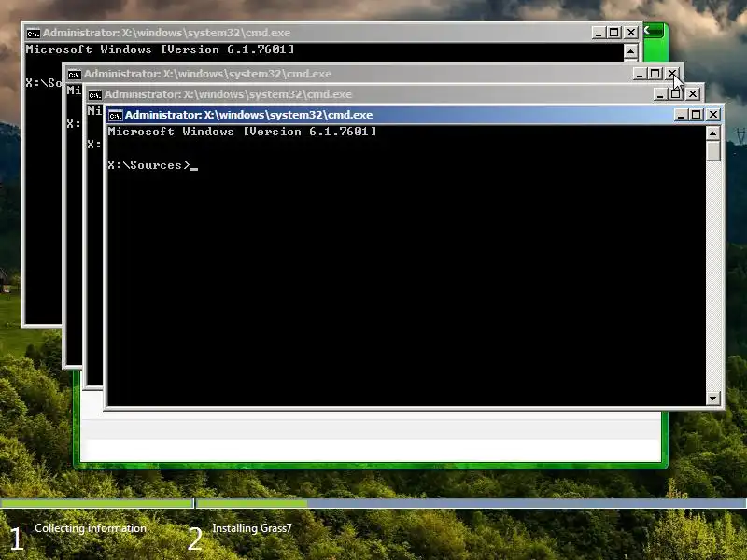
Task: Click the cmd icon of the backmost cmd window
Action: pos(34,34)
